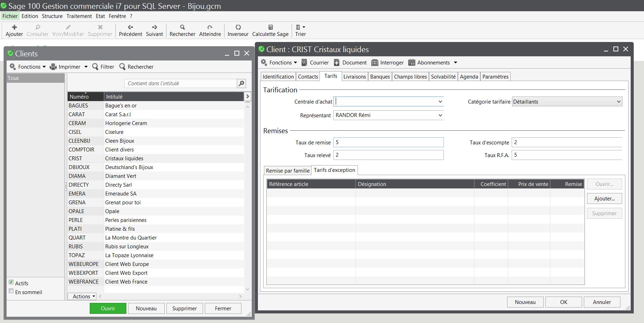Click Imprimer printer icon in Clients window
Screen dimensions: 644x323
pyautogui.click(x=53, y=67)
